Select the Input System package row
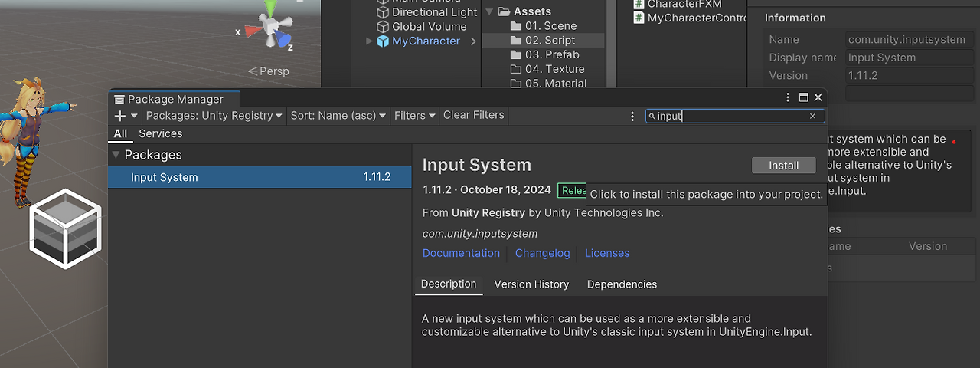The image size is (980, 368). click(x=260, y=177)
